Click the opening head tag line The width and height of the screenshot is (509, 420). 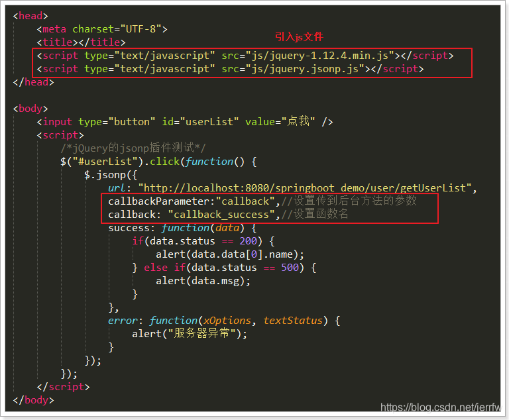tap(30, 16)
